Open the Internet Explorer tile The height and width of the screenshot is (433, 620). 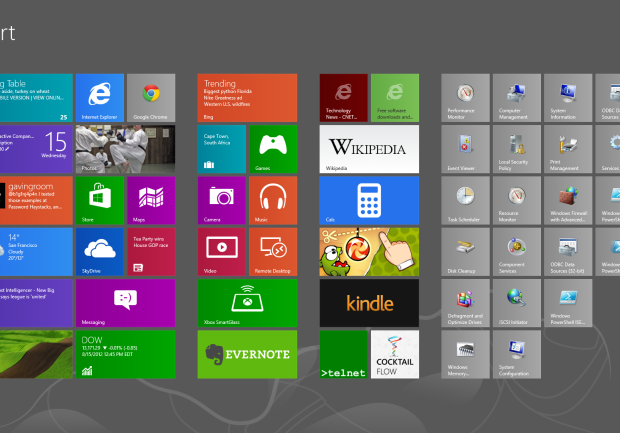(x=100, y=97)
